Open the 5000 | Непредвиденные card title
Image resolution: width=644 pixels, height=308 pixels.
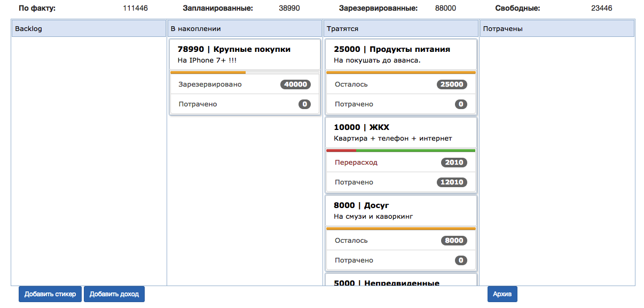[387, 282]
